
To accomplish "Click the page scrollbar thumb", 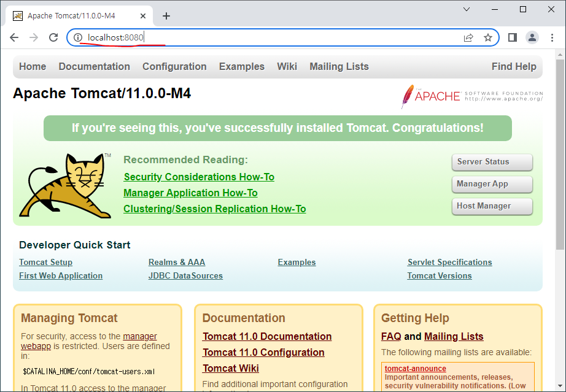I will (x=560, y=155).
